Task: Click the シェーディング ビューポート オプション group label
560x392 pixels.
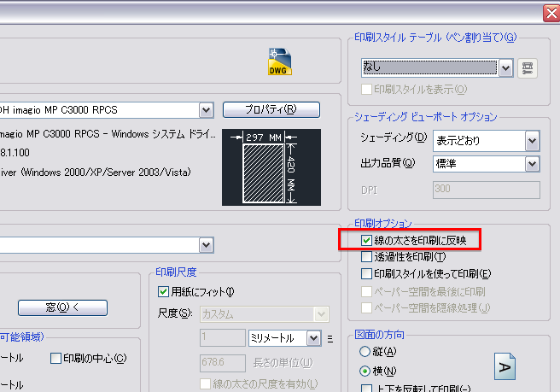Action: click(x=426, y=117)
